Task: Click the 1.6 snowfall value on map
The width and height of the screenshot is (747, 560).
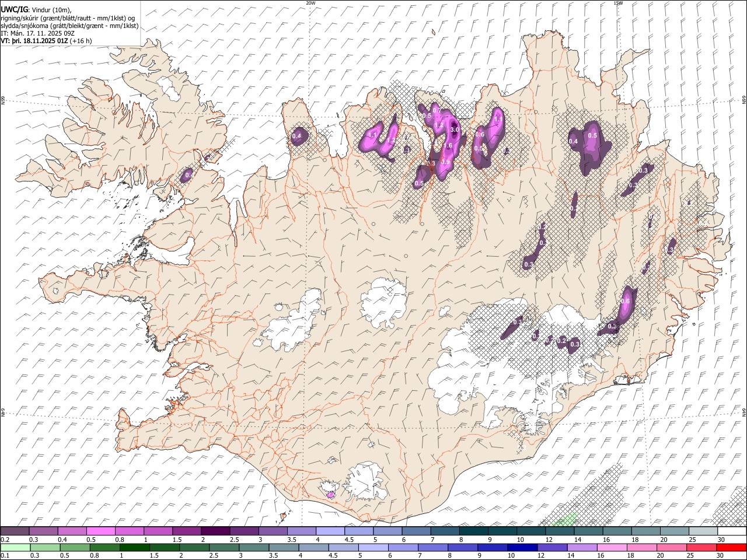Action: (x=448, y=146)
